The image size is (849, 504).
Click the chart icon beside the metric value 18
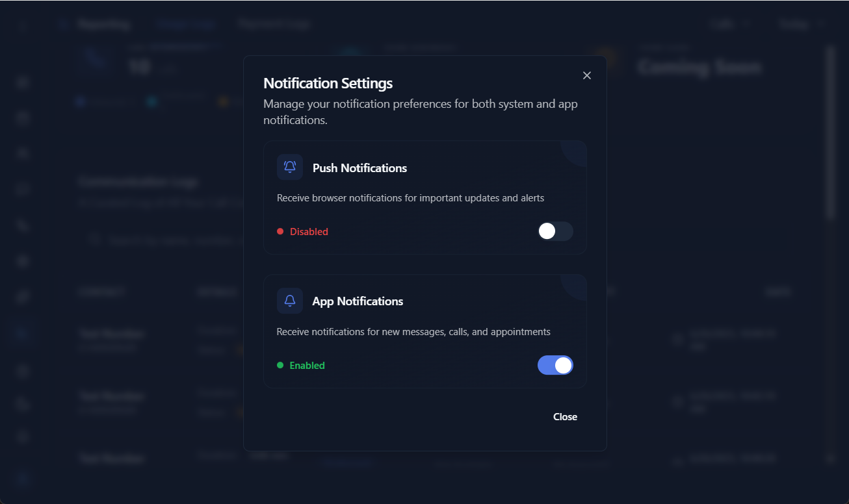pyautogui.click(x=96, y=60)
